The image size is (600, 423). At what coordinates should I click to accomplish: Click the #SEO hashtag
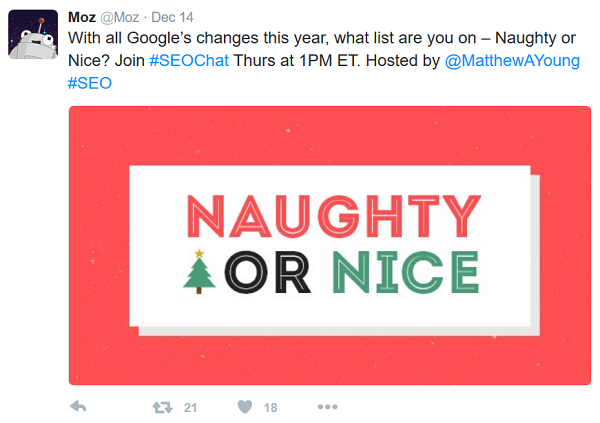pos(89,83)
